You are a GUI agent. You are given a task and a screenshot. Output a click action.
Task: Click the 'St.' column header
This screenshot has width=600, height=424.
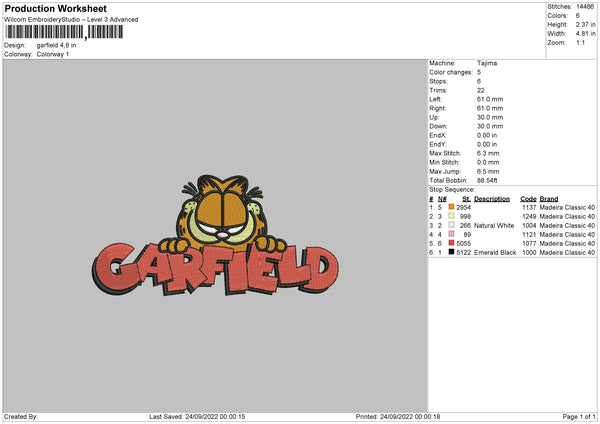[x=466, y=199]
